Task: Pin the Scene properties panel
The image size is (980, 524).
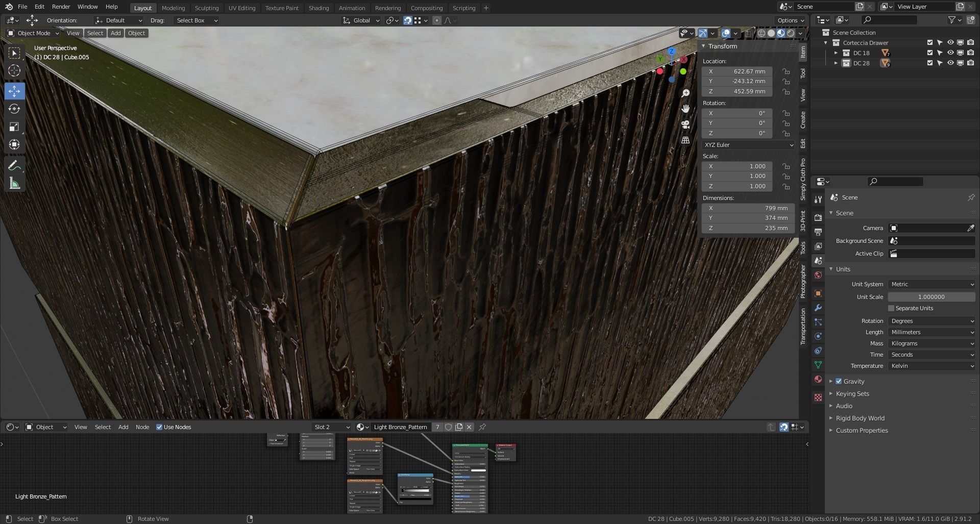Action: click(x=971, y=197)
